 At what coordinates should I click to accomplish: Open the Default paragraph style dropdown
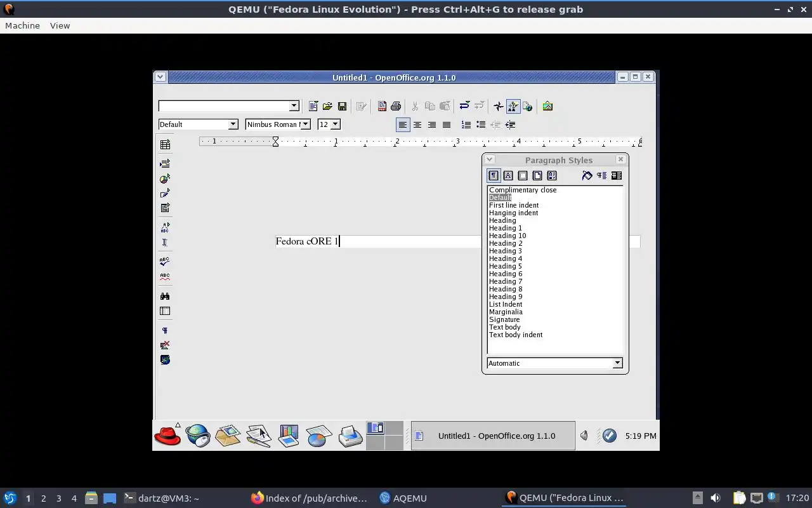click(x=233, y=124)
